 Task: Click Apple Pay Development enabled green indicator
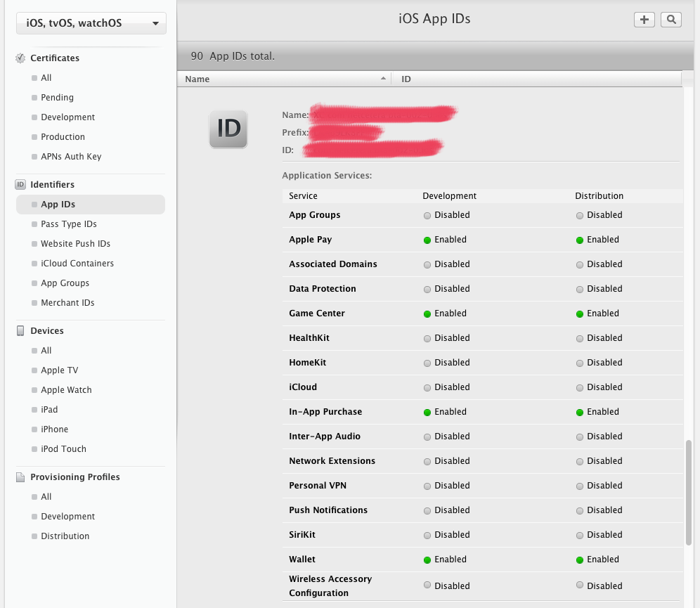[x=427, y=240]
